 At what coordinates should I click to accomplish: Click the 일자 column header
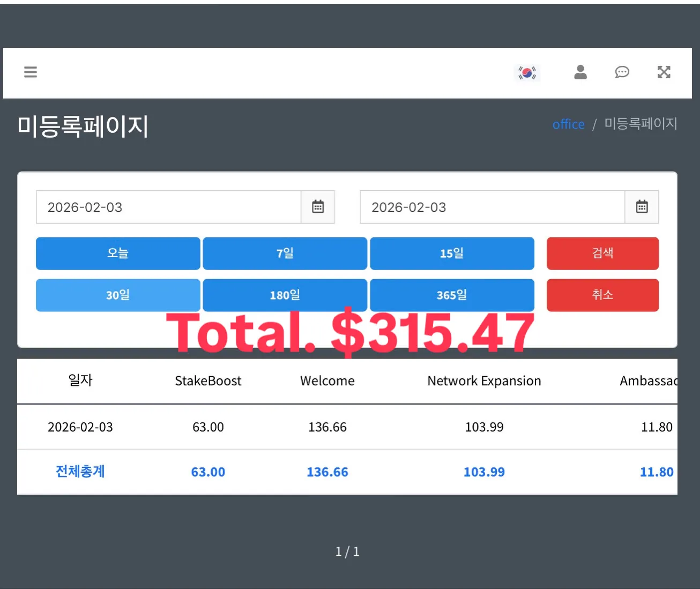(80, 381)
